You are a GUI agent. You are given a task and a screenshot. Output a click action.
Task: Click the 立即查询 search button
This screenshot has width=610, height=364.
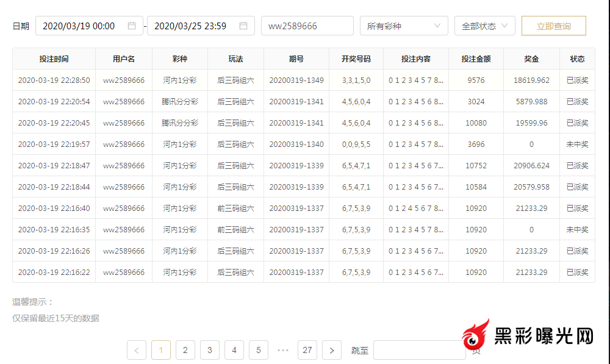pos(553,26)
